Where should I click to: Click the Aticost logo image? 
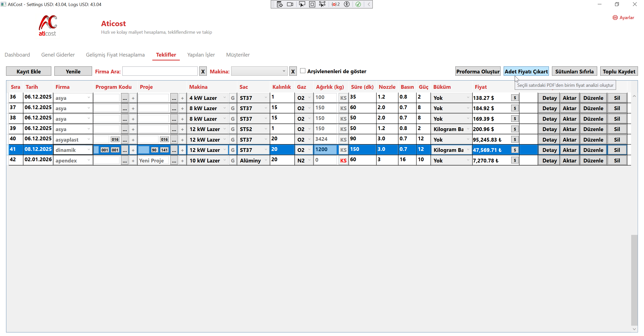pyautogui.click(x=48, y=26)
